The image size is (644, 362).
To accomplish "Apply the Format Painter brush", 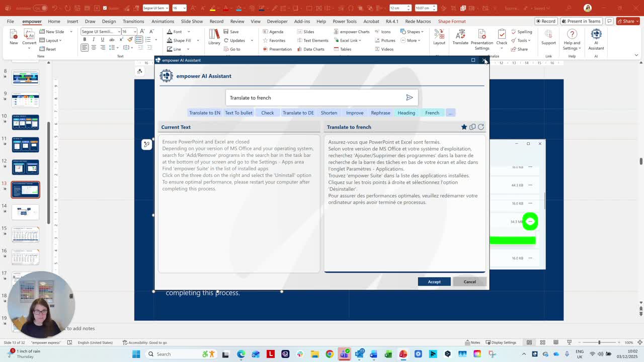I will [130, 39].
